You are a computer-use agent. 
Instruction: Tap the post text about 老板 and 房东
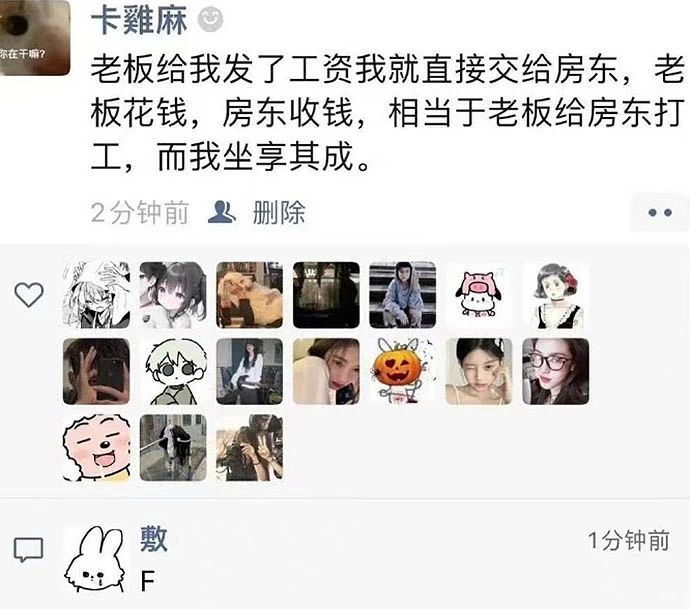pyautogui.click(x=387, y=113)
